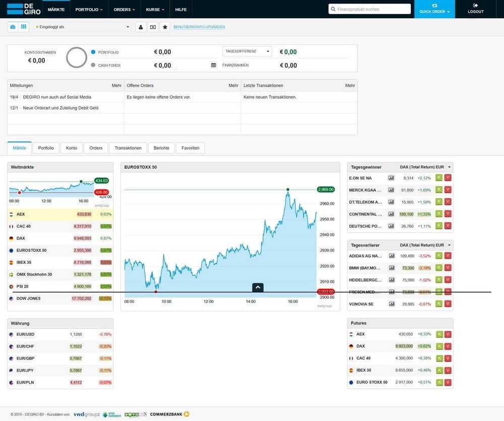
Task: Open the chart icon for CONTINENTAL
Action: click(391, 214)
